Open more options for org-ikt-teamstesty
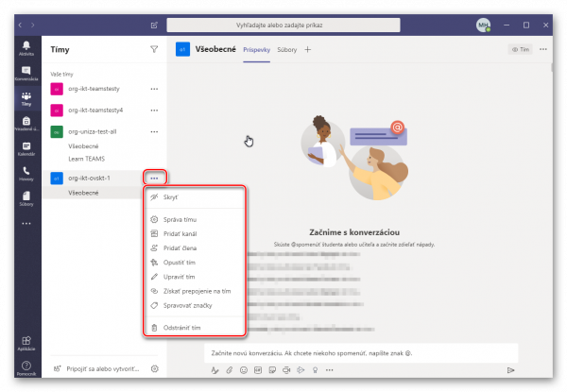The height and width of the screenshot is (392, 567). (154, 89)
